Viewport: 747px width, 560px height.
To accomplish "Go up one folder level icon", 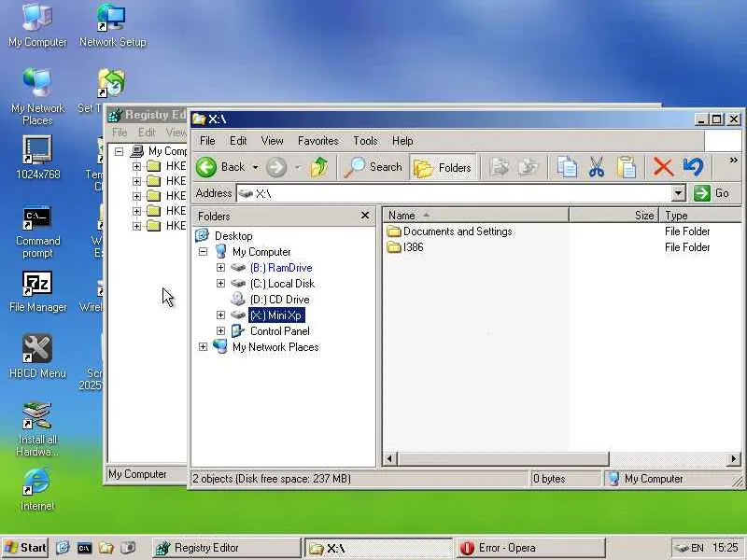I will 318,167.
